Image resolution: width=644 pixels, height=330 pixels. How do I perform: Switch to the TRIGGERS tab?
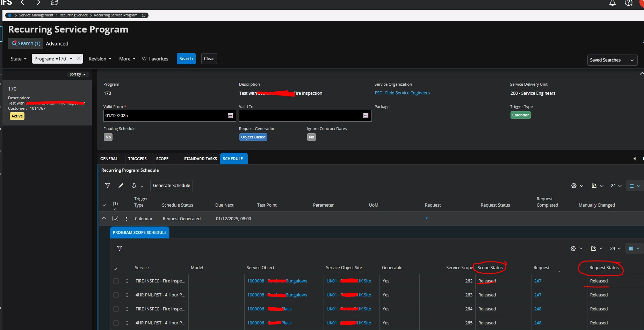[x=137, y=159]
